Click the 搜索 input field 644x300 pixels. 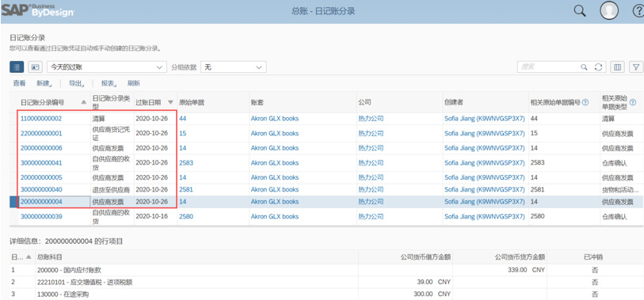pos(548,67)
